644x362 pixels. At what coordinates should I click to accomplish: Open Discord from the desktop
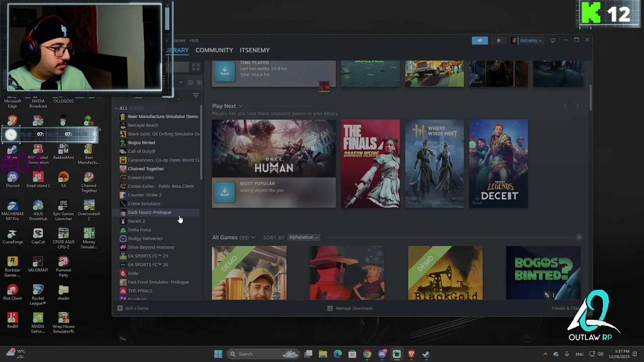click(x=13, y=179)
